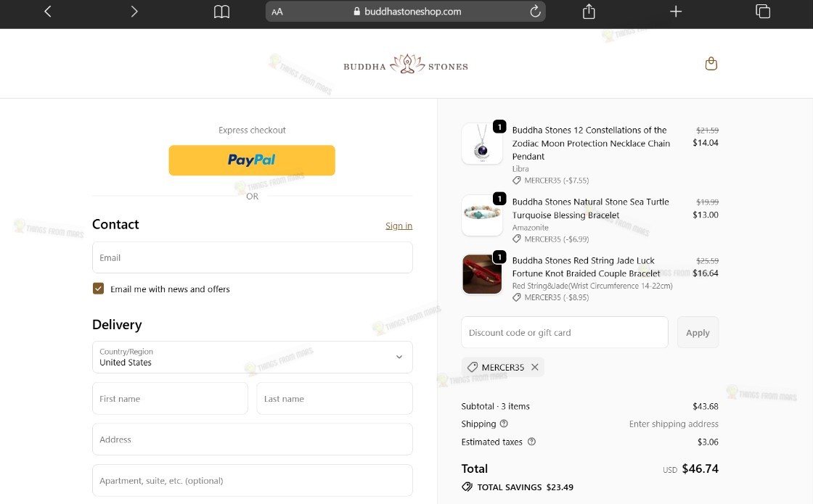Click the Last name field
The height and width of the screenshot is (504, 813).
click(x=335, y=398)
